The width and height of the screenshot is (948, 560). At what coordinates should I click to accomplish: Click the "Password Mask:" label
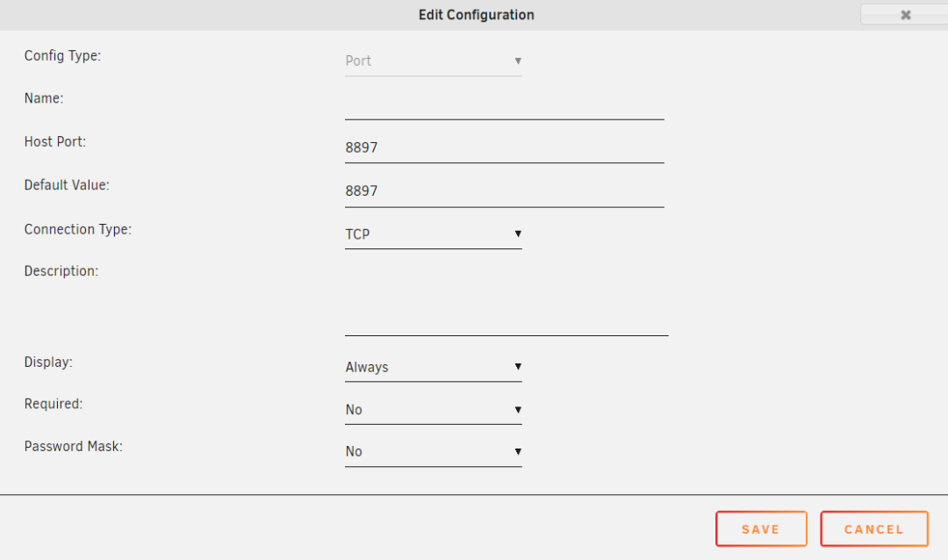click(74, 447)
